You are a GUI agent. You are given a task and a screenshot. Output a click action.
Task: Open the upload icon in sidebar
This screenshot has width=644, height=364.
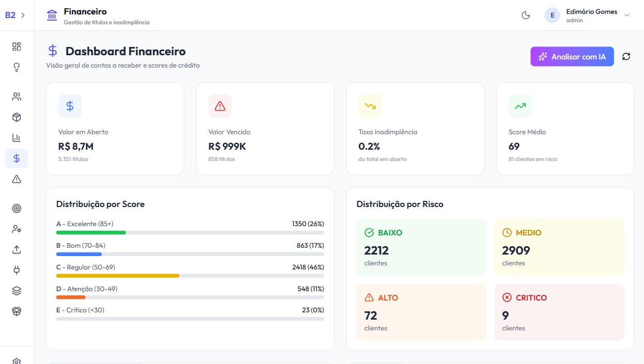(x=17, y=250)
